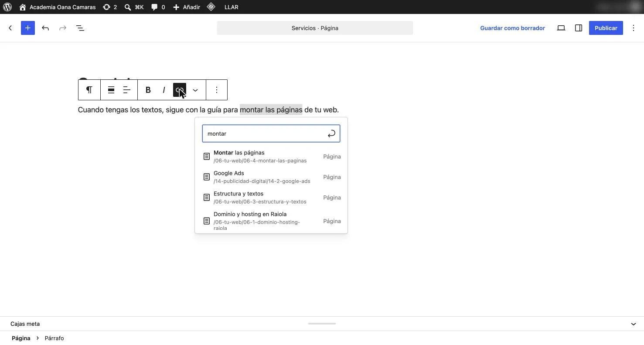Toggle the link button in block toolbar
This screenshot has height=345, width=644.
(x=180, y=90)
